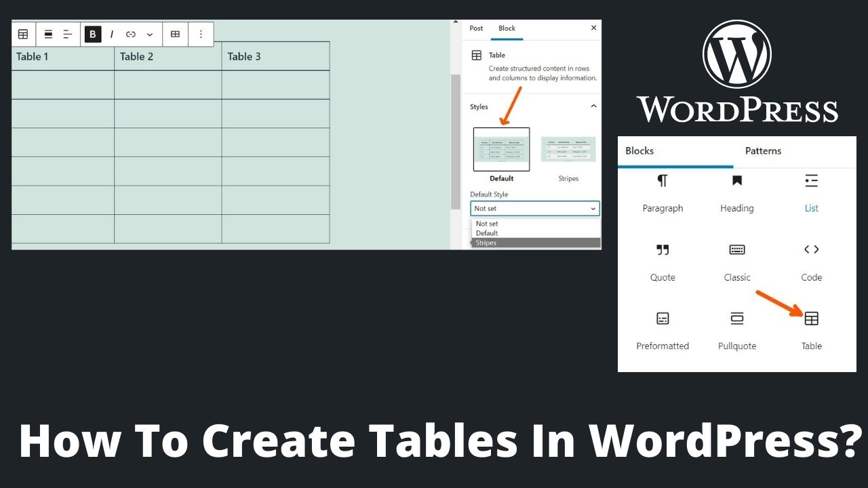The width and height of the screenshot is (868, 488).
Task: Select the Paragraph block icon
Action: (x=663, y=180)
